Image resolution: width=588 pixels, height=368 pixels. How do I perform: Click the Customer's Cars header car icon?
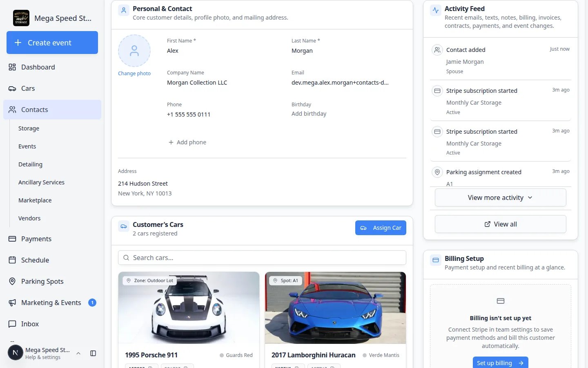(x=124, y=226)
